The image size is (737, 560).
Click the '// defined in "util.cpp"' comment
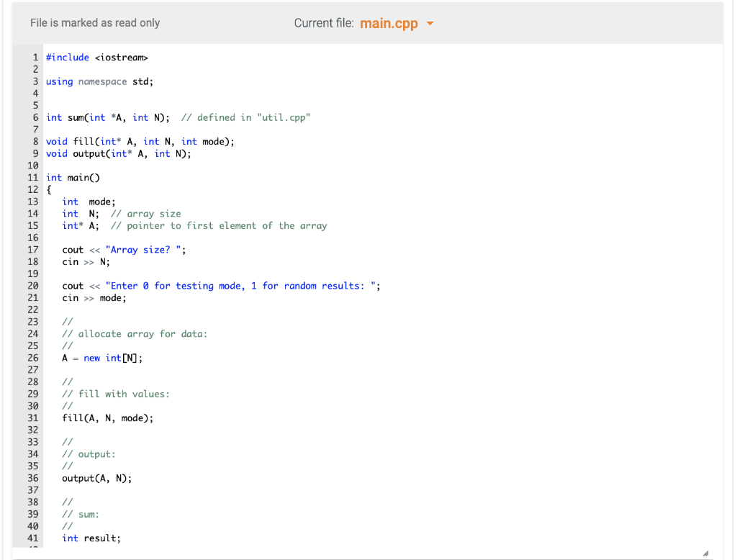(246, 117)
